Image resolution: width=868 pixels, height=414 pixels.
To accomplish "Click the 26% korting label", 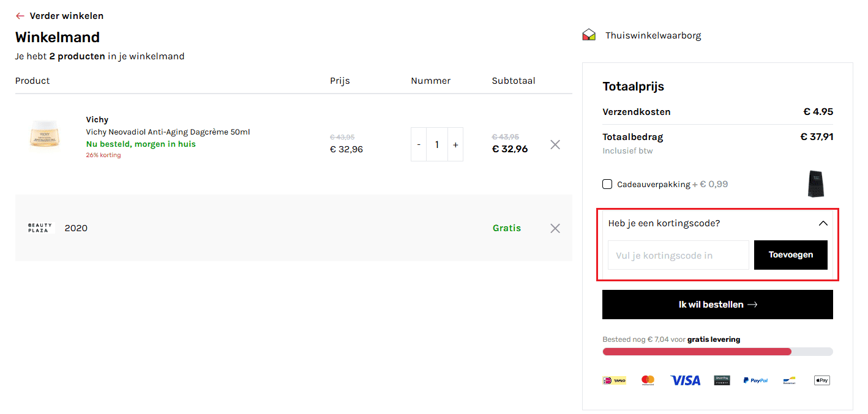I will coord(103,155).
